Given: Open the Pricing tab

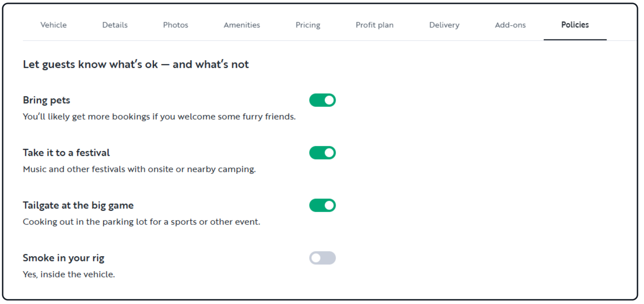Looking at the screenshot, I should click(308, 25).
